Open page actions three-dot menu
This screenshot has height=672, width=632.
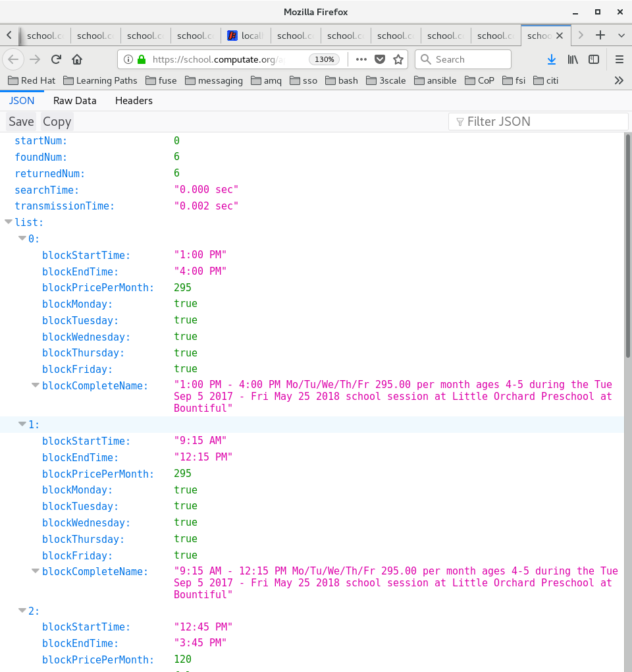click(361, 59)
